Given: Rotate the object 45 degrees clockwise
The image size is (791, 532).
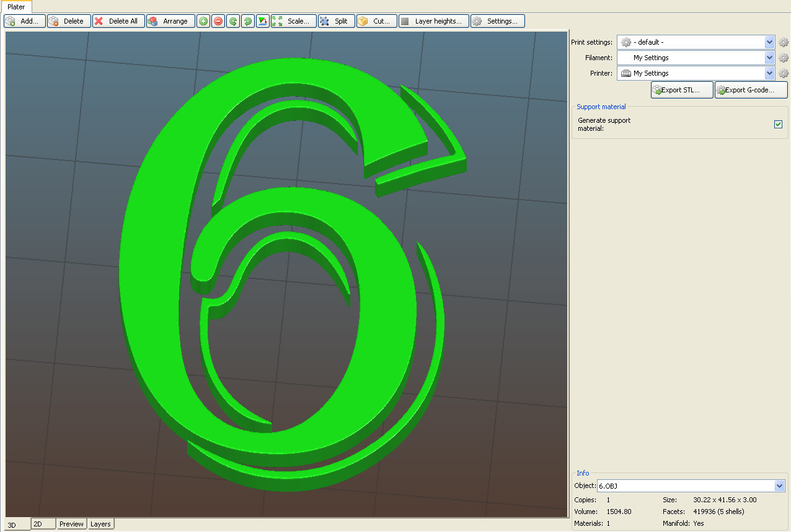Looking at the screenshot, I should tap(247, 20).
